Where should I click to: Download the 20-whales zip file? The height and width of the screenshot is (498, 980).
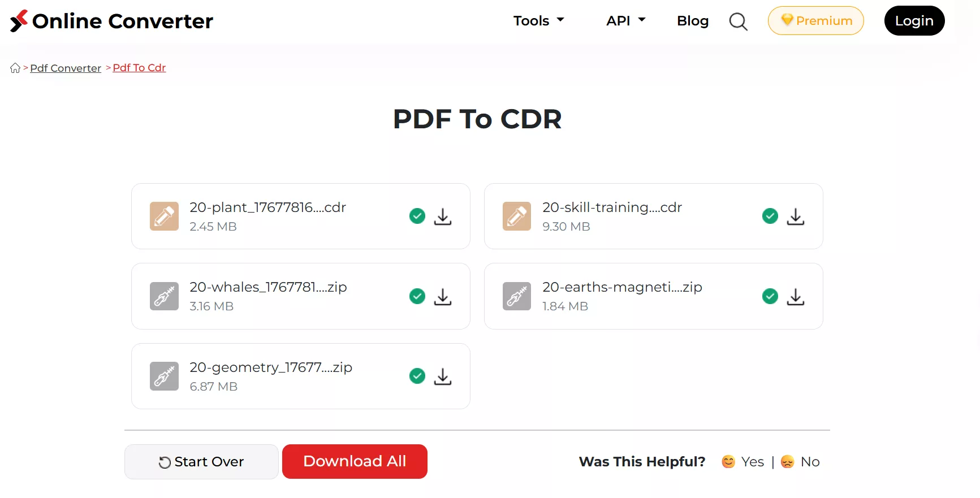coord(442,297)
